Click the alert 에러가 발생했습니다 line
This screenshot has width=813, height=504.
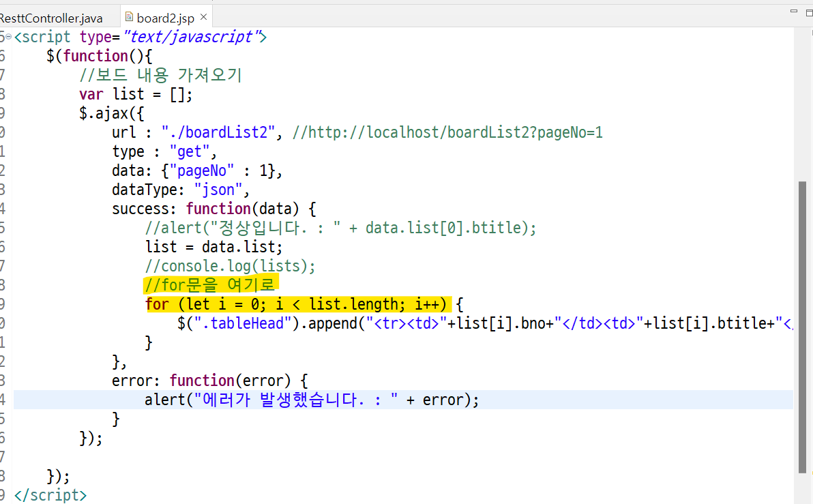pyautogui.click(x=312, y=400)
